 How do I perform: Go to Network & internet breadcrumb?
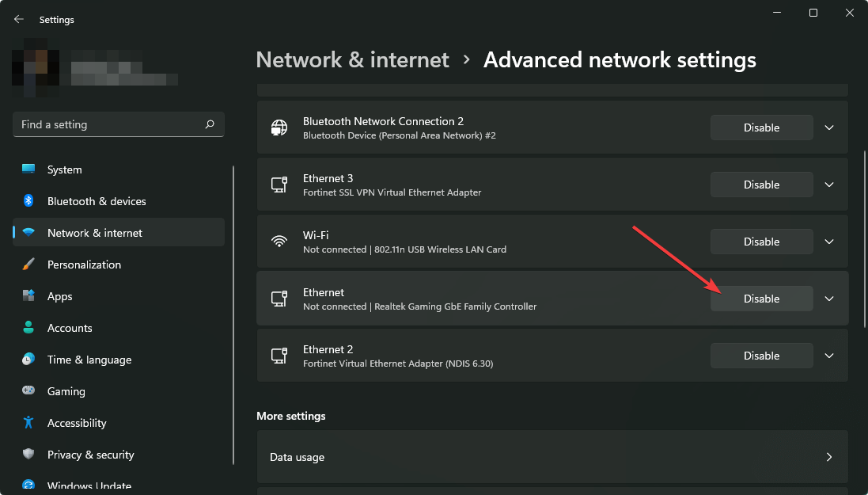tap(352, 59)
